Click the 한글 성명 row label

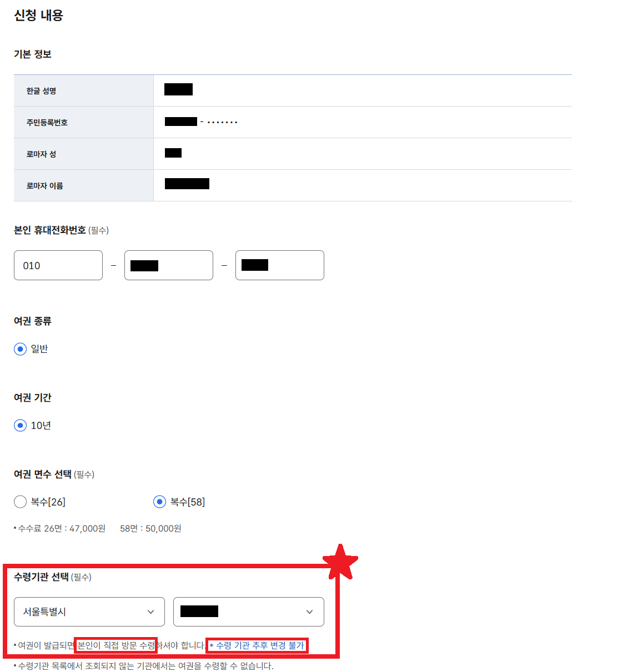click(42, 91)
